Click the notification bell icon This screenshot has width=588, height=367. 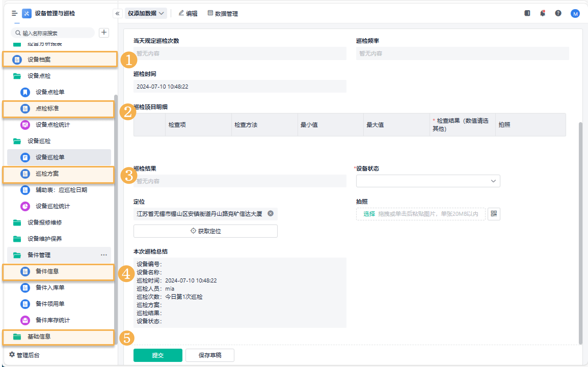tap(543, 13)
